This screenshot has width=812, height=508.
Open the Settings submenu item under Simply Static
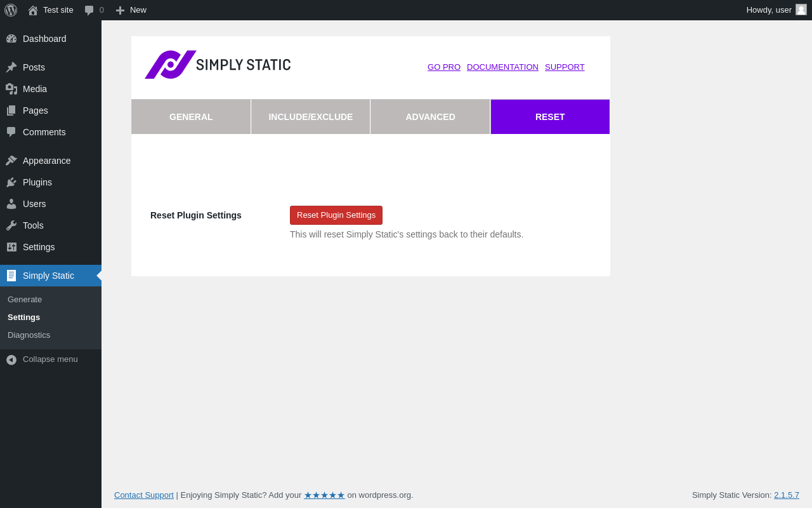24,317
